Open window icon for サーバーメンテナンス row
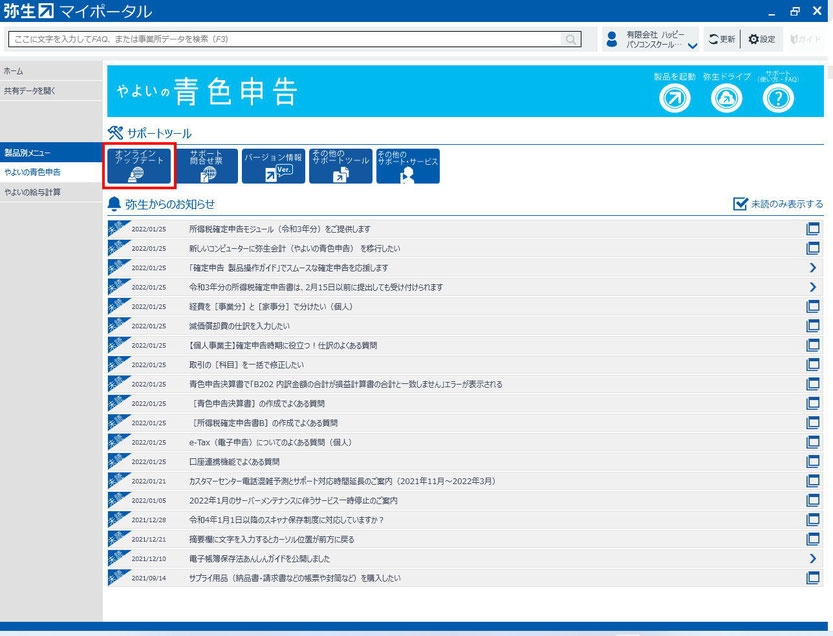Viewport: 833px width, 636px height. pos(812,501)
